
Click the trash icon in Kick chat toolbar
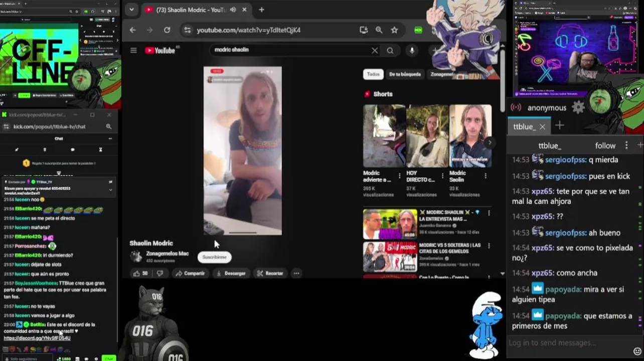45,149
